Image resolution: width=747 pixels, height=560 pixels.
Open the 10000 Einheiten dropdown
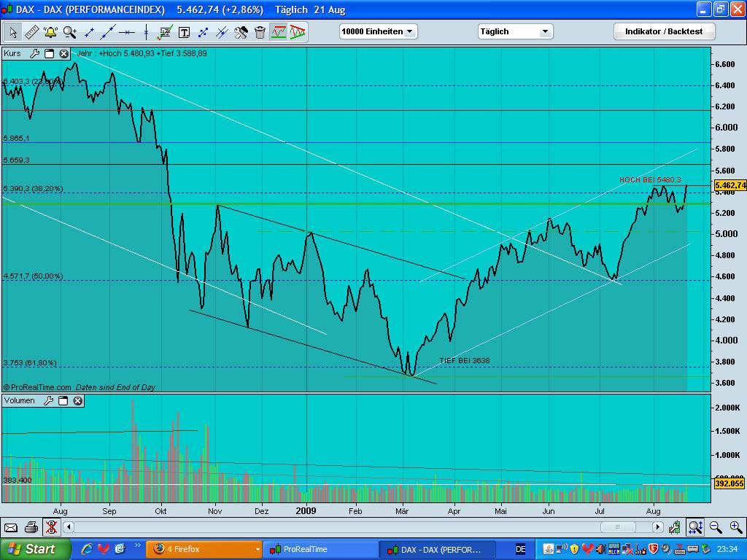click(379, 31)
